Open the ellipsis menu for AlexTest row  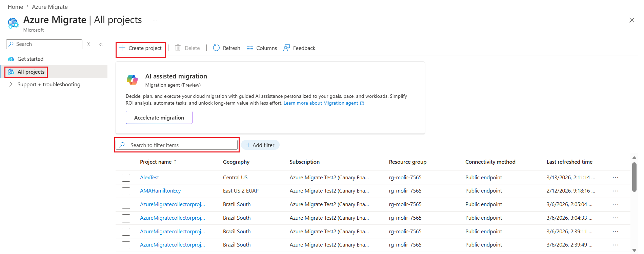coord(616,177)
